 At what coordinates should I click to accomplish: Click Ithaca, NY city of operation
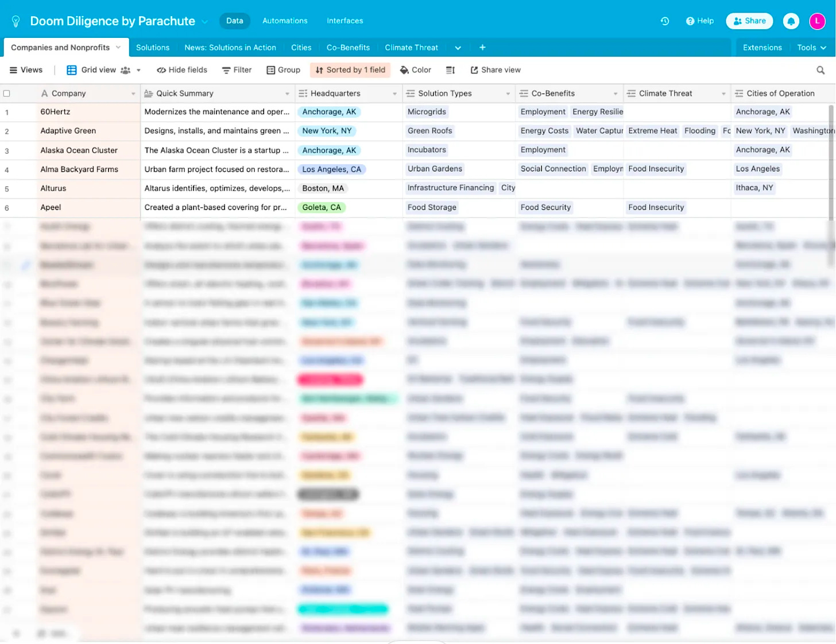coord(754,188)
